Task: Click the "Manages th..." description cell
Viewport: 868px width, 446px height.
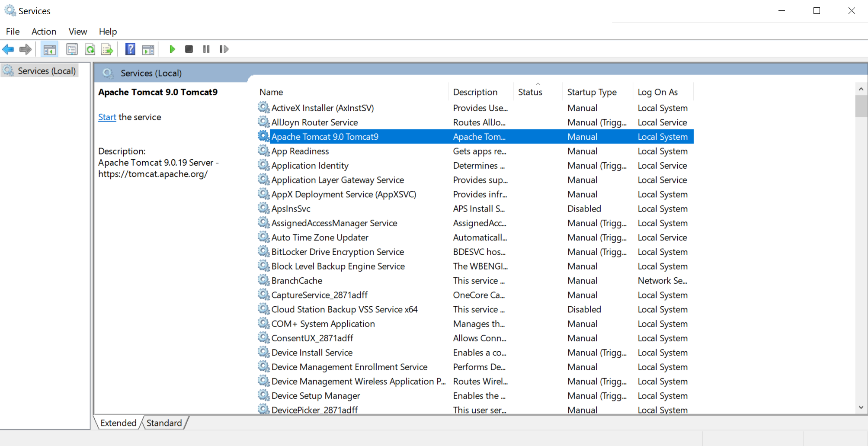Action: [x=479, y=324]
